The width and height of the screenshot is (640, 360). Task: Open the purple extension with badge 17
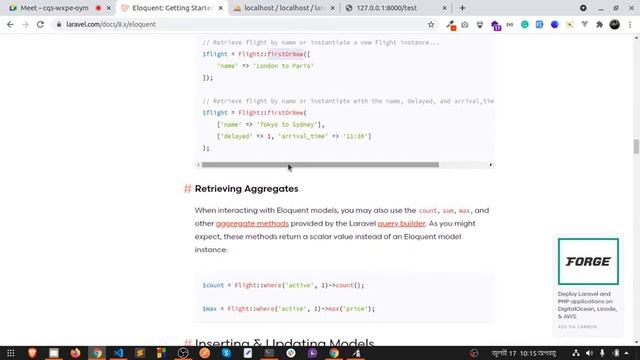pyautogui.click(x=496, y=25)
